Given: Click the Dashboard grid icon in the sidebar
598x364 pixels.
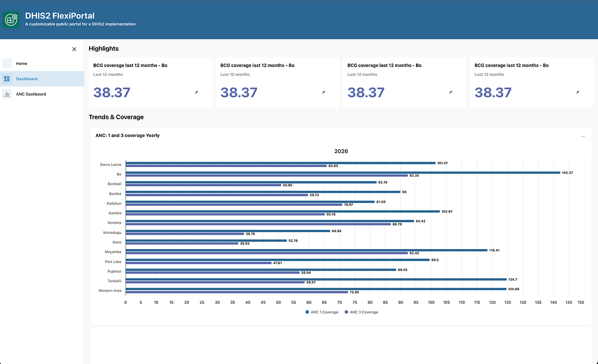Looking at the screenshot, I should tap(7, 79).
